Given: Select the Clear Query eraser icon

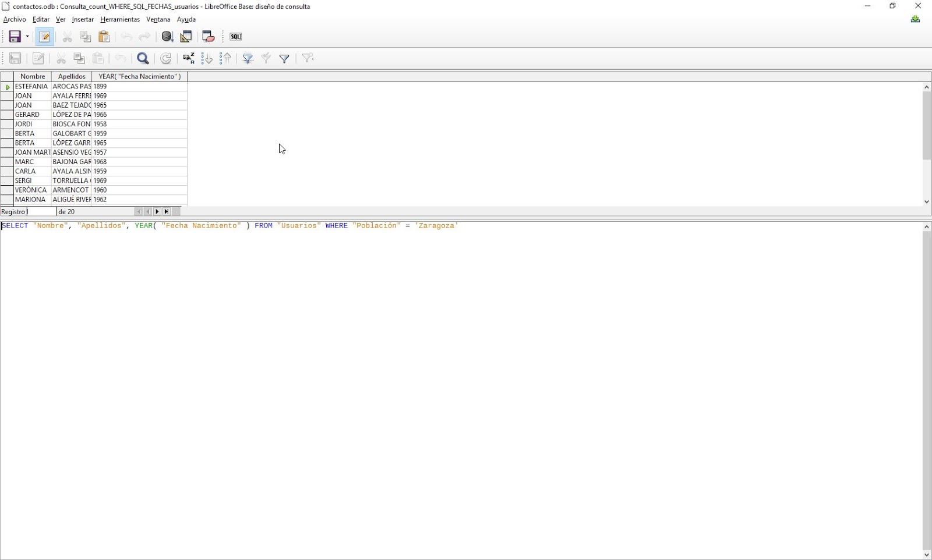Looking at the screenshot, I should pyautogui.click(x=207, y=36).
